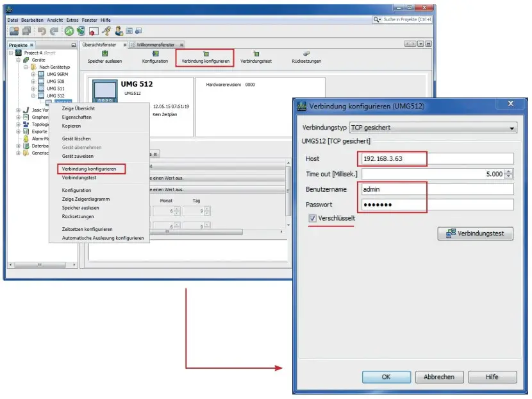Click the Passwort input field
Image resolution: width=532 pixels, height=399 pixels.
[438, 205]
